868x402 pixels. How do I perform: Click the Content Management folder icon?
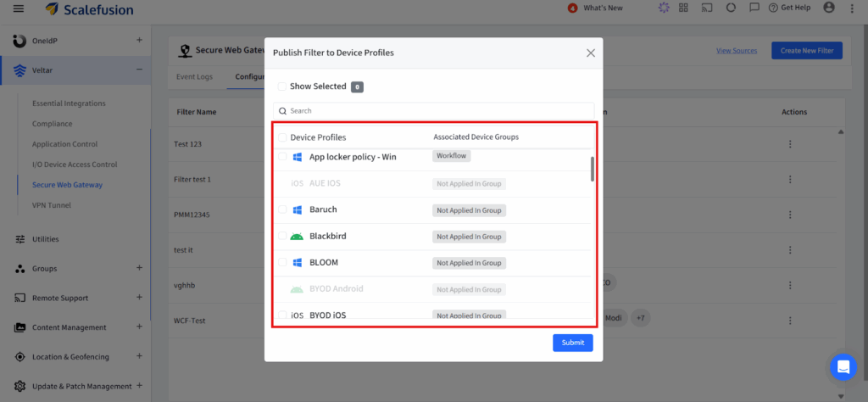tap(20, 327)
